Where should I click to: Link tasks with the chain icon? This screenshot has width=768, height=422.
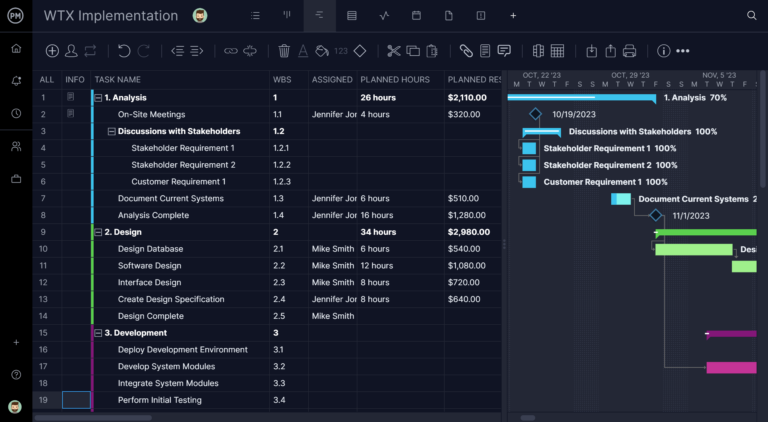pyautogui.click(x=231, y=51)
